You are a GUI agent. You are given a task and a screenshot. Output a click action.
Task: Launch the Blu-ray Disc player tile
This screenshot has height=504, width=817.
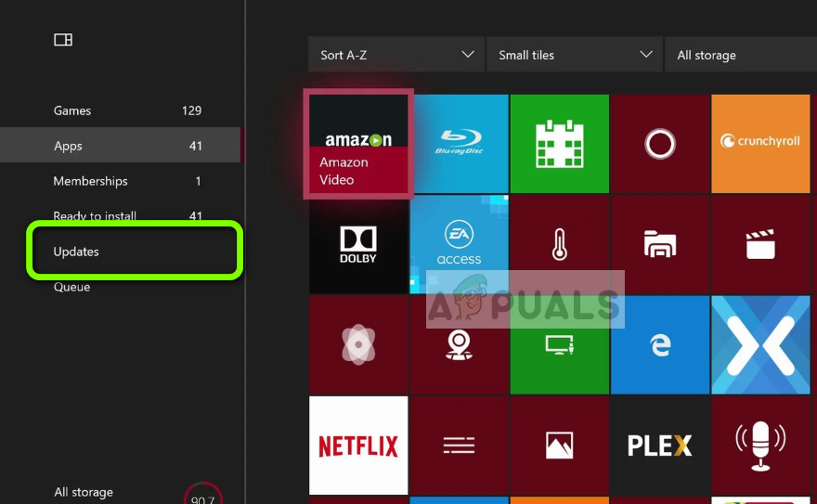(459, 144)
